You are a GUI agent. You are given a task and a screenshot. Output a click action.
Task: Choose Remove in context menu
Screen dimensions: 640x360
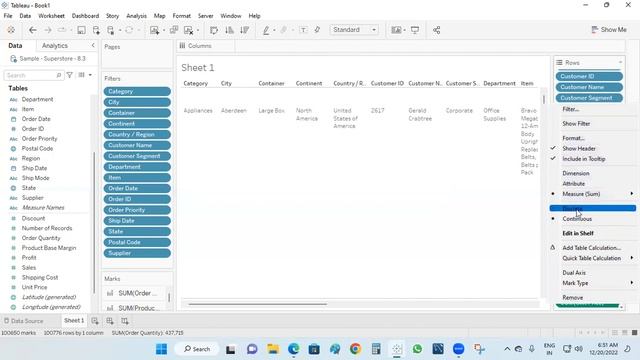[573, 298]
